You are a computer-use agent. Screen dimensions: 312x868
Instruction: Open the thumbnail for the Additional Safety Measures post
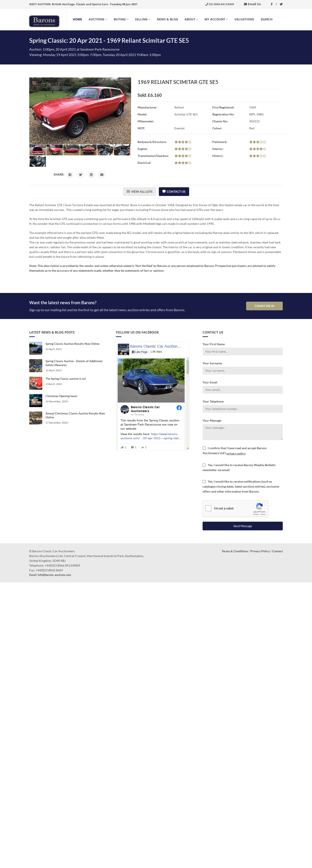click(x=36, y=366)
